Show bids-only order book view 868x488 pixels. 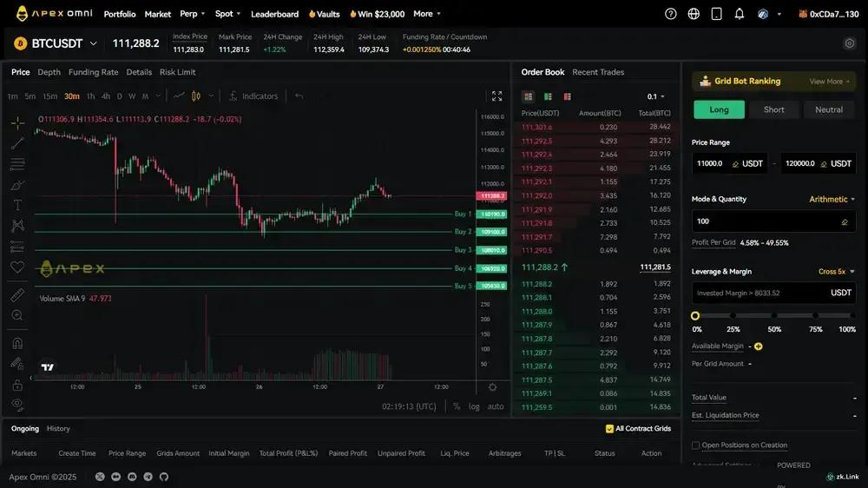tap(548, 96)
